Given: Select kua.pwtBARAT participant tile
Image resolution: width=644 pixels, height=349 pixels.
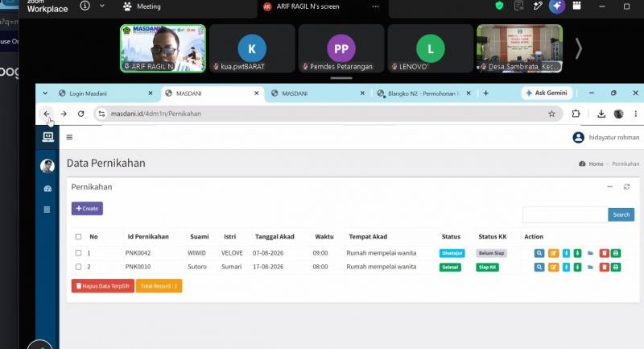Looking at the screenshot, I should pos(252,48).
